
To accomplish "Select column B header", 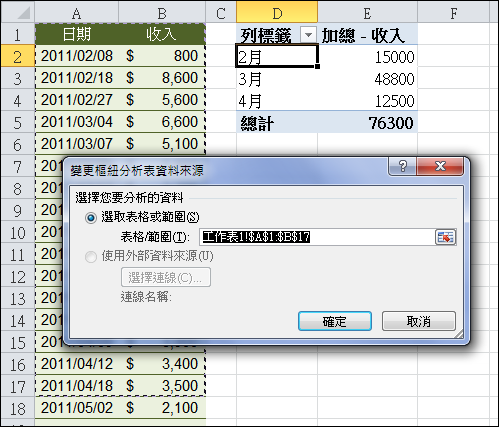I will [x=162, y=13].
